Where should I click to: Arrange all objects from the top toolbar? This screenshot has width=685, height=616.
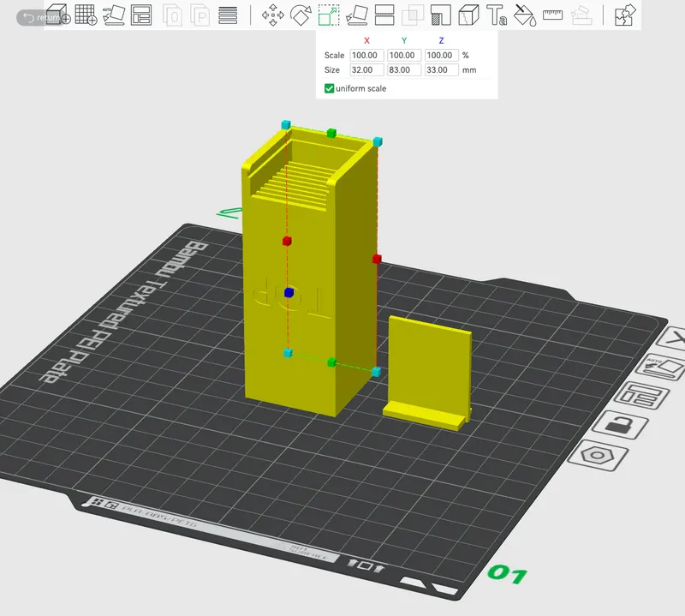(141, 15)
